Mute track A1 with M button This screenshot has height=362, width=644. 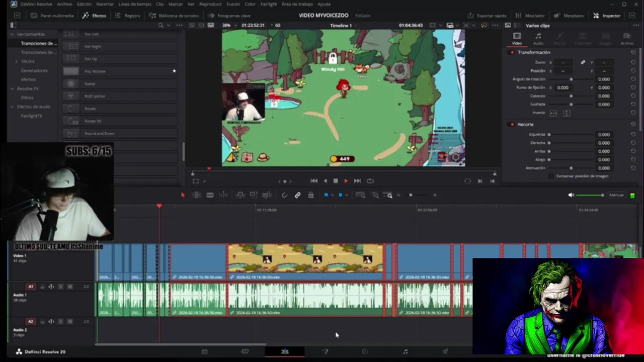[x=70, y=287]
